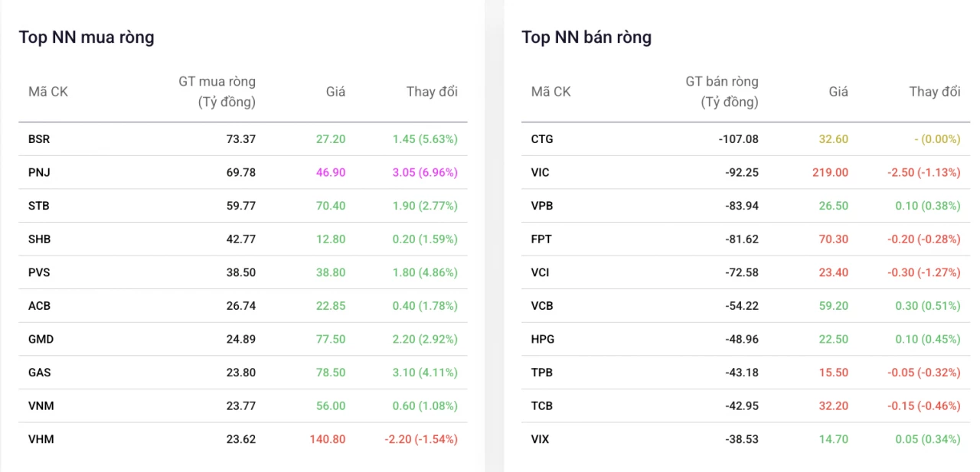The image size is (980, 472).
Task: Open the VIC ticker row
Action: pyautogui.click(x=746, y=172)
